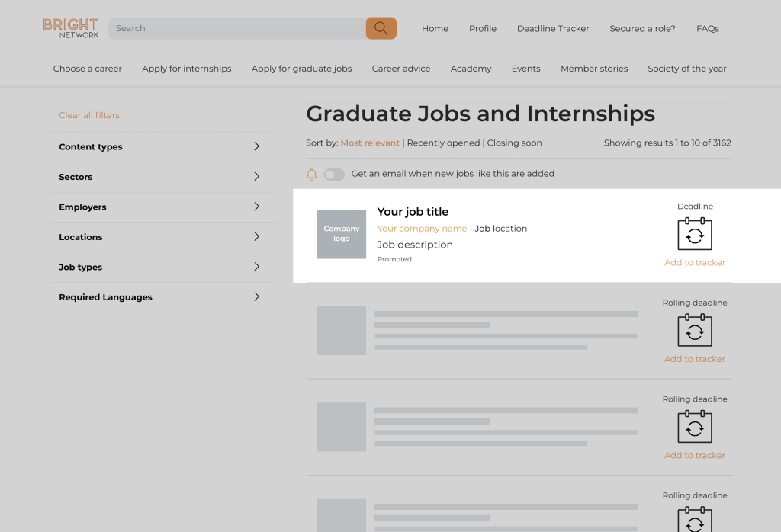Open Apply for internships menu
The width and height of the screenshot is (781, 532).
pos(187,69)
